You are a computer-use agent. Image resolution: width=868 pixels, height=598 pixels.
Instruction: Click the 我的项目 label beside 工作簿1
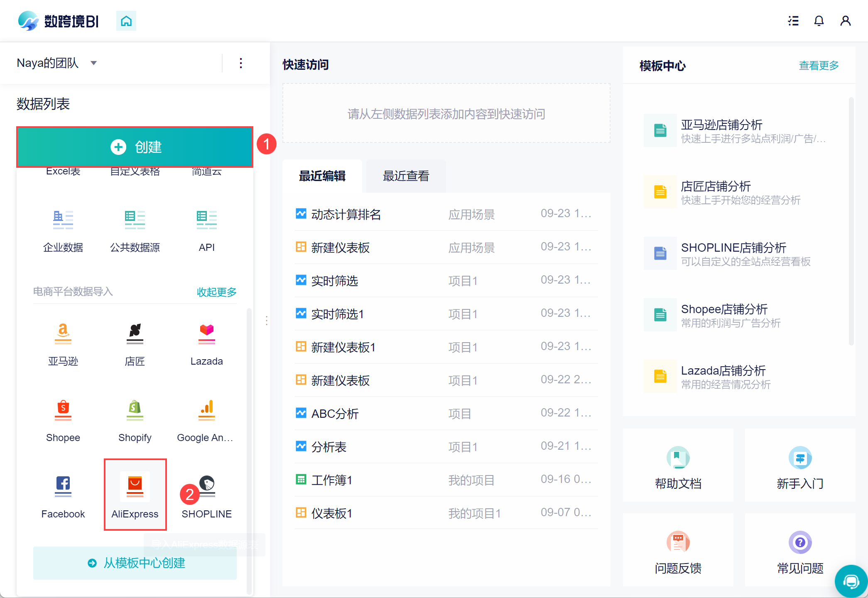[471, 480]
